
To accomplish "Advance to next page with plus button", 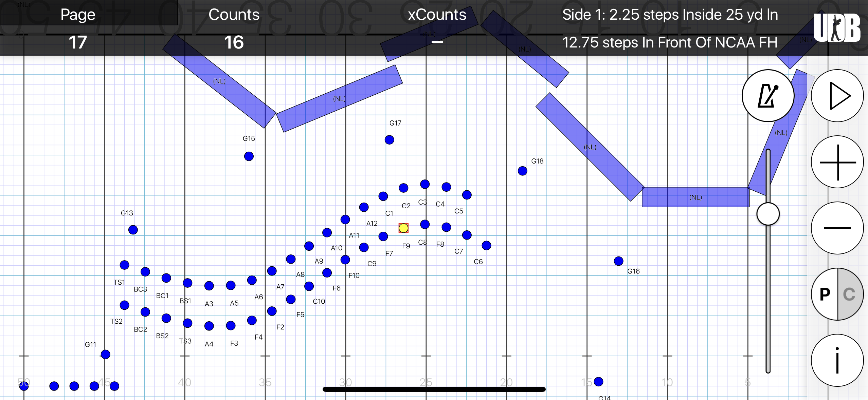I will point(837,162).
